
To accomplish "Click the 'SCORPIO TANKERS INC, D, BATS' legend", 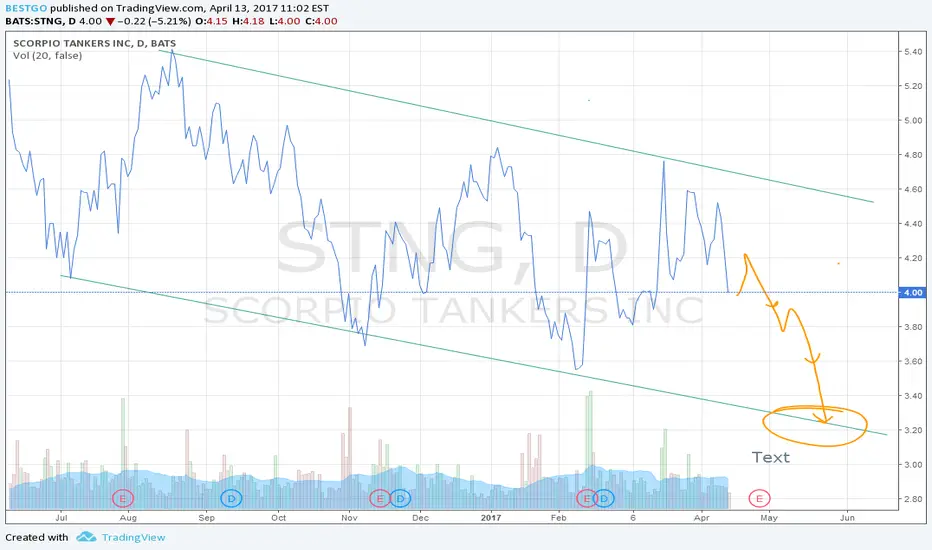I will [95, 43].
